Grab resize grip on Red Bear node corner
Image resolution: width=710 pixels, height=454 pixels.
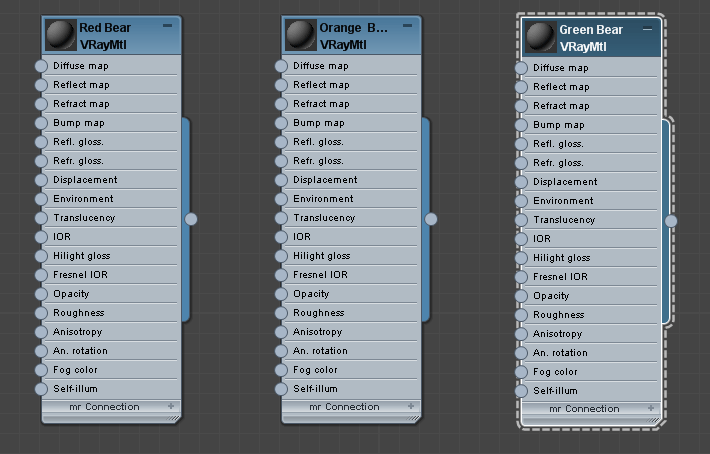[174, 418]
